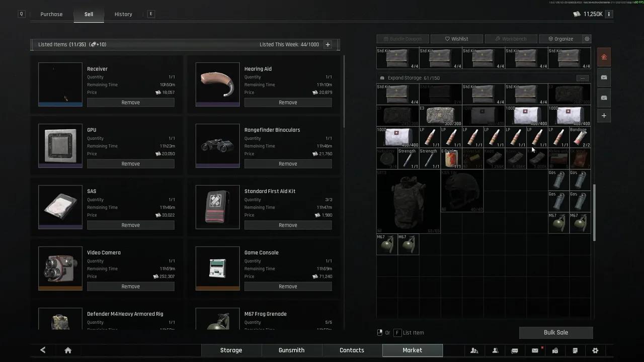Screen dimensions: 644x362
Task: Remove the Video Camera listing
Action: [130, 287]
